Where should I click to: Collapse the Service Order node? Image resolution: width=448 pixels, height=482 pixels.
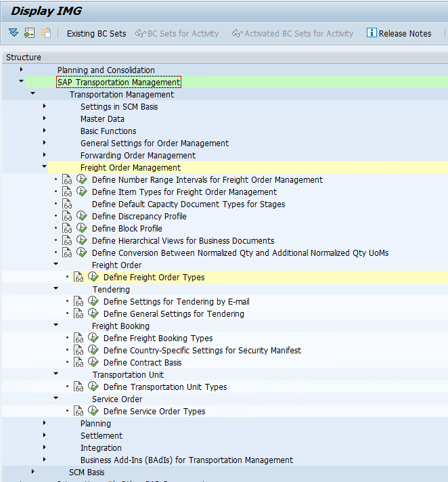(x=56, y=398)
